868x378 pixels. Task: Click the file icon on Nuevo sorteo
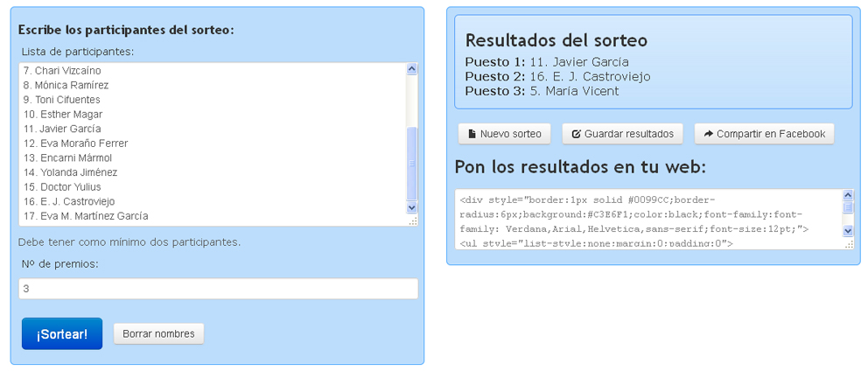pos(472,134)
